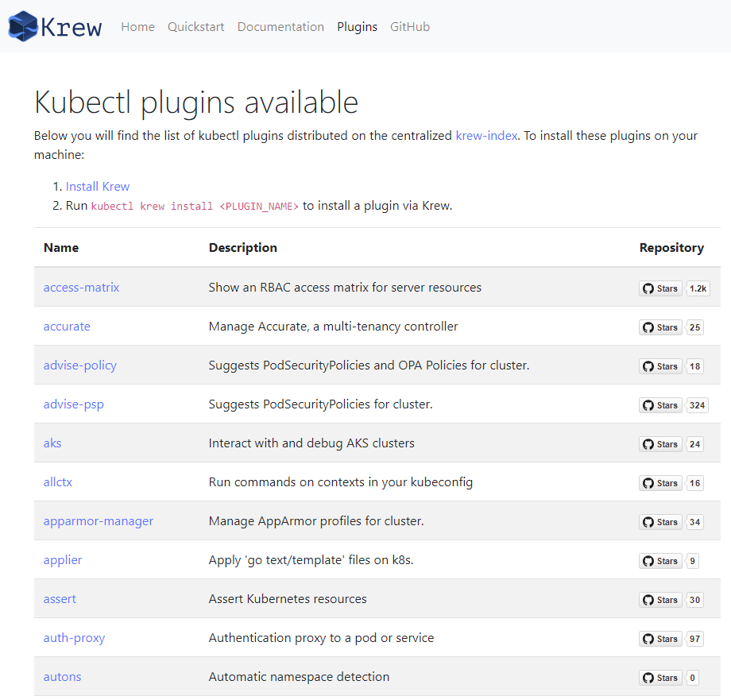Image resolution: width=731 pixels, height=700 pixels.
Task: Click GitHub Stars badge for accurate
Action: tap(660, 327)
